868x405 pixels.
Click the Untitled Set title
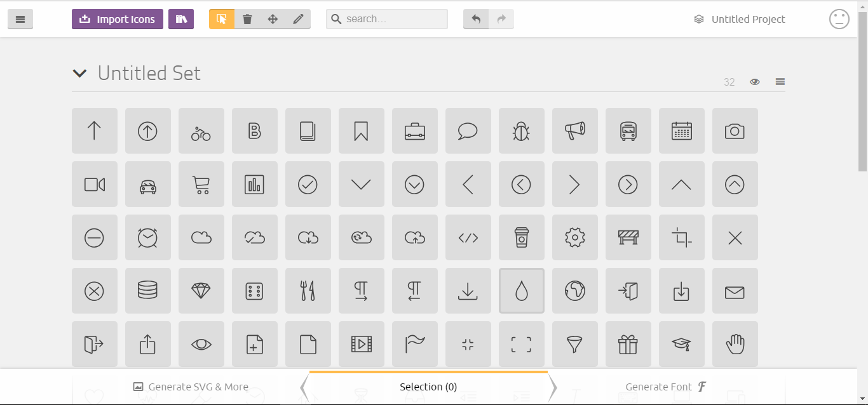(149, 74)
